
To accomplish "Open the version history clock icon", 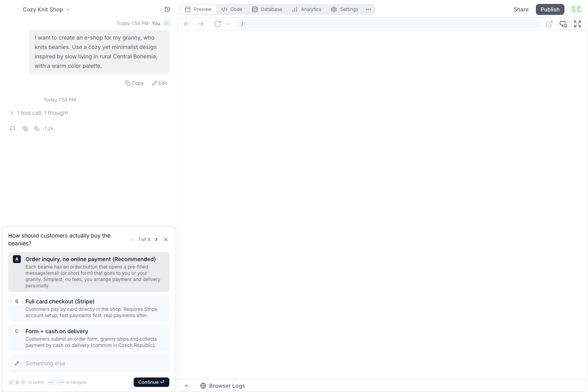I will pos(167,9).
